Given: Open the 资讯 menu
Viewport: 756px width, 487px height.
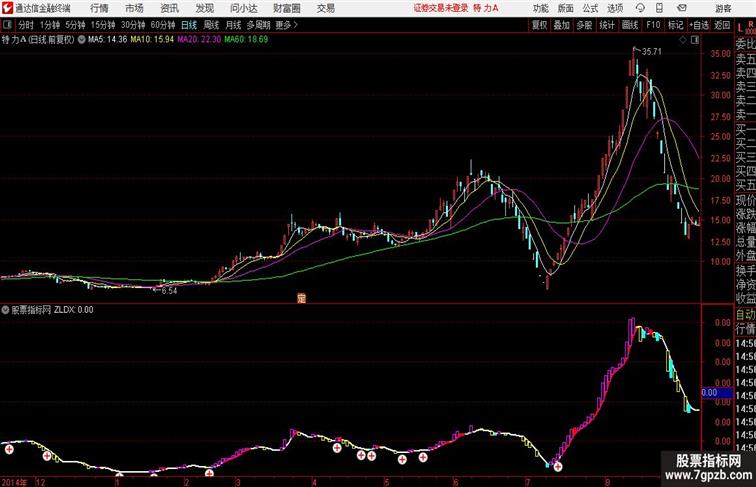Looking at the screenshot, I should point(170,8).
